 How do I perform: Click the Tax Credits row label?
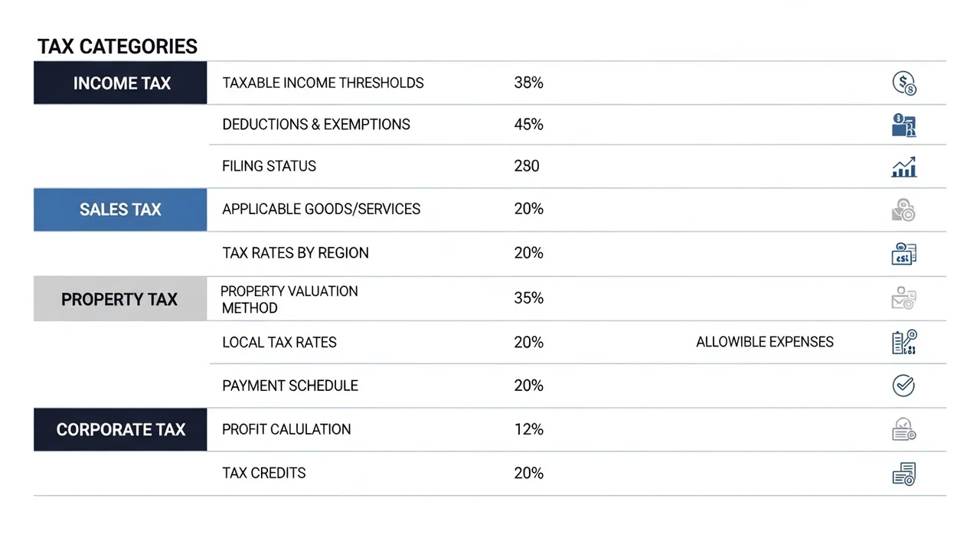264,473
